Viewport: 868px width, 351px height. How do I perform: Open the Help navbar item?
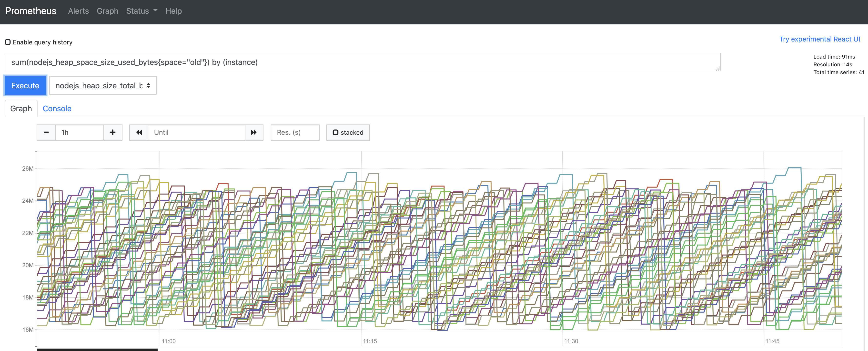point(173,11)
